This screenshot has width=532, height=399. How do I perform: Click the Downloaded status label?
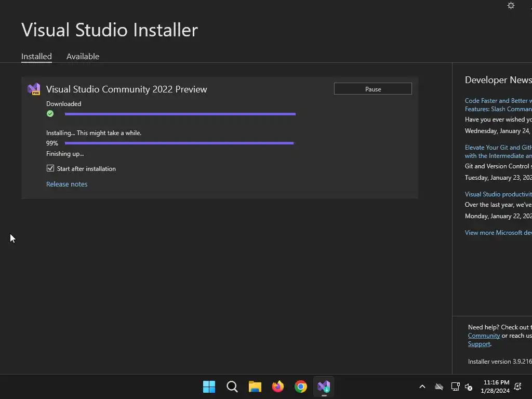[x=63, y=104]
